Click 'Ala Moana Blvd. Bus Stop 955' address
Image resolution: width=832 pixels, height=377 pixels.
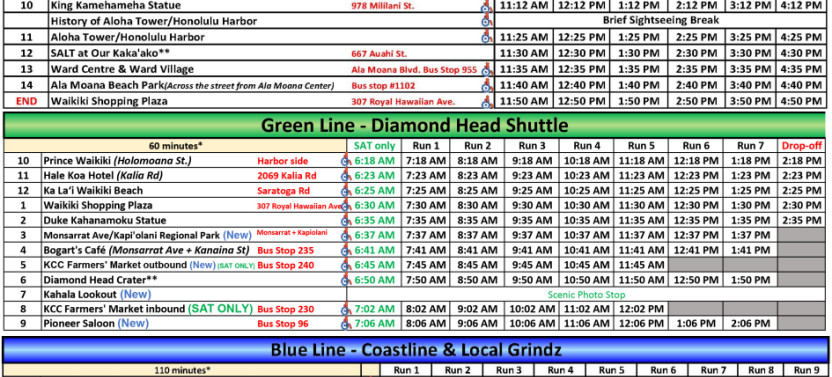414,70
